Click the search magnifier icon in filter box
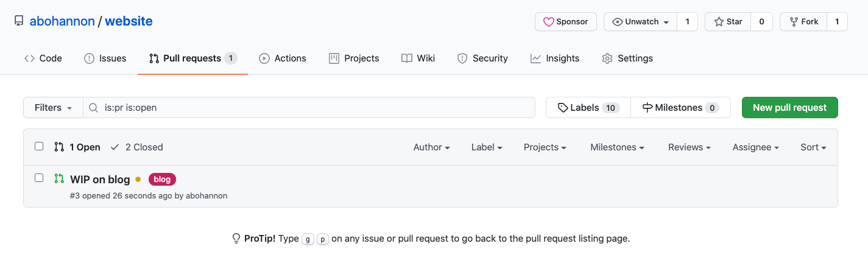The image size is (868, 263). [94, 108]
